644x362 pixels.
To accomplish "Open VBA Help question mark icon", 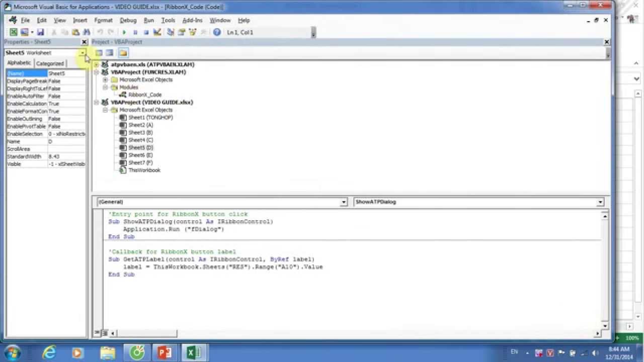I will point(217,32).
